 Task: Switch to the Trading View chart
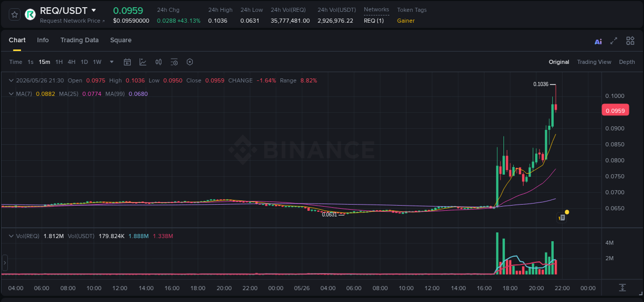click(x=594, y=62)
